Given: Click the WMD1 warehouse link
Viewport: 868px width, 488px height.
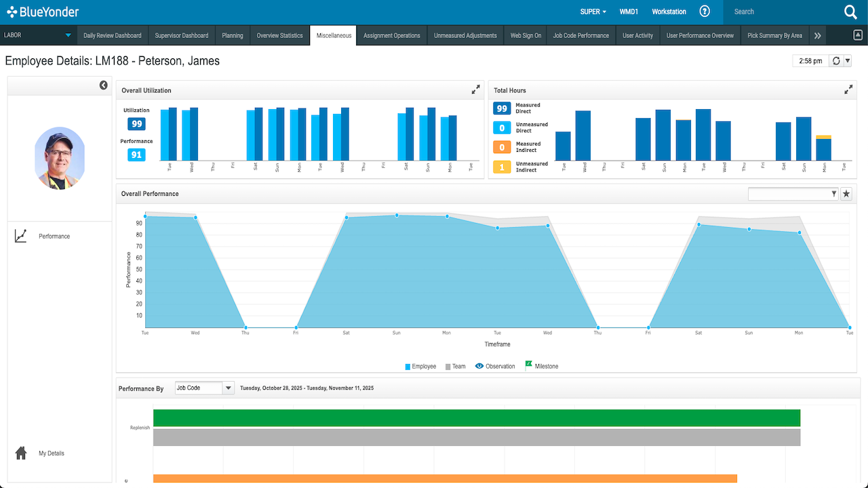Looking at the screenshot, I should pos(629,12).
